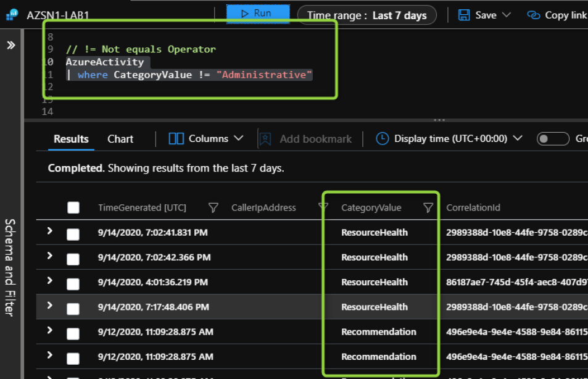
Task: Filter the TimeGenerated column
Action: pyautogui.click(x=213, y=207)
